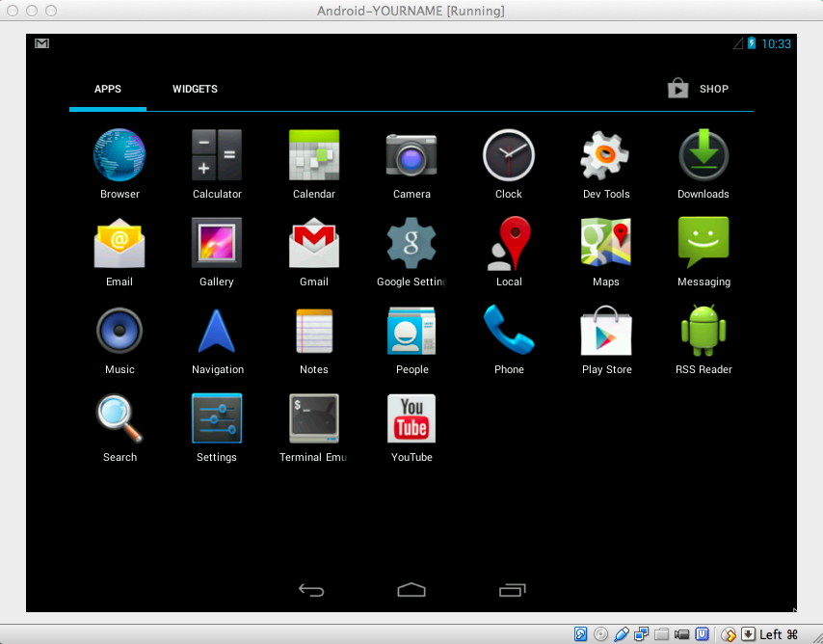Tap the recent apps navigation button

513,590
